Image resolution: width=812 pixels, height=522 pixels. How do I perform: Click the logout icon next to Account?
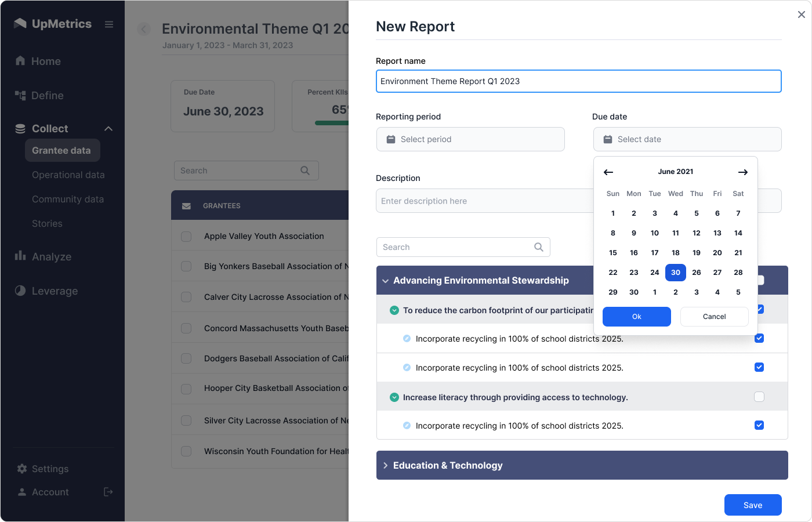108,492
